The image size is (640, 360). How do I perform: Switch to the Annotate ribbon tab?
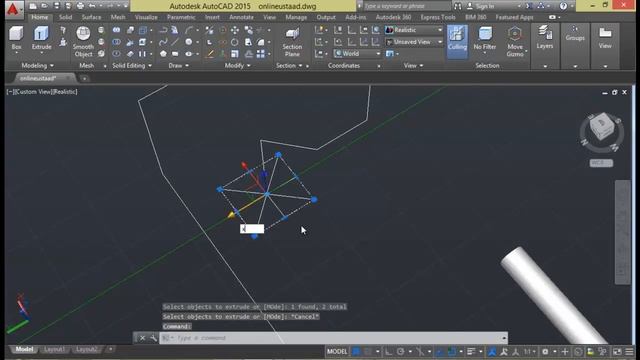point(241,17)
